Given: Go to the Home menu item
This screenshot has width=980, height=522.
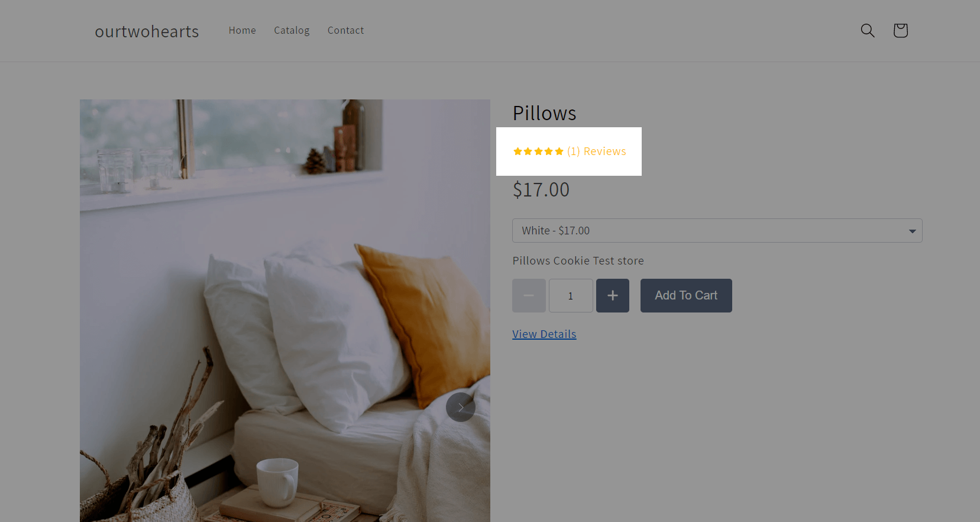Looking at the screenshot, I should 242,30.
